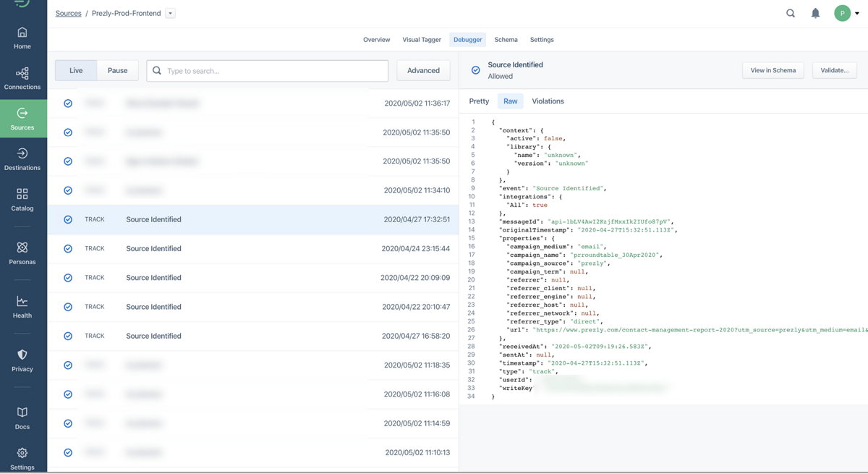Go to the Overview tab
This screenshot has height=474, width=868.
[x=376, y=40]
